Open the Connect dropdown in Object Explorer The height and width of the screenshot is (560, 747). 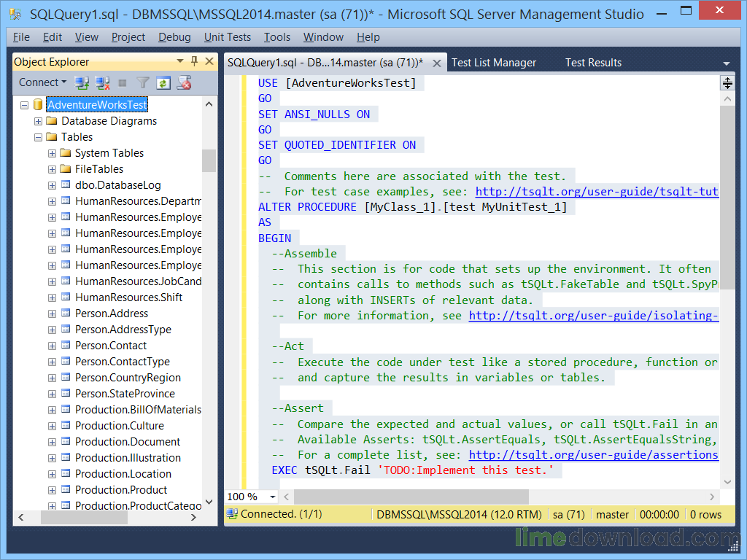42,82
